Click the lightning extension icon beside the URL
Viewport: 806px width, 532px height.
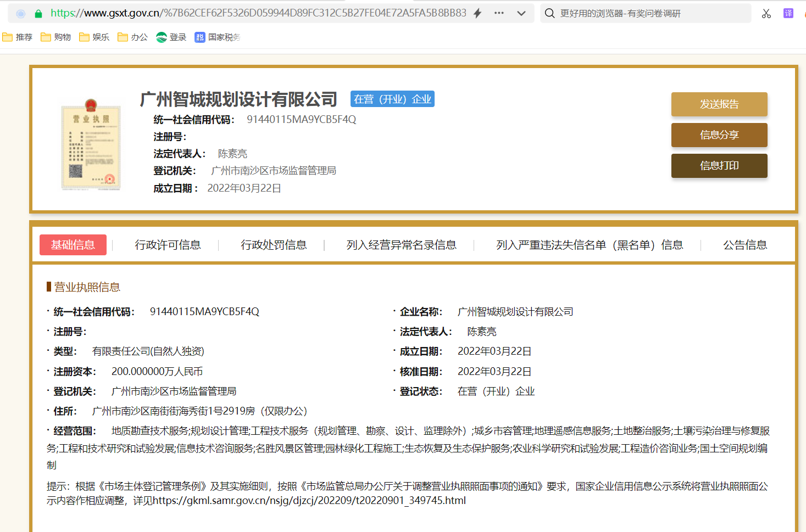point(477,12)
